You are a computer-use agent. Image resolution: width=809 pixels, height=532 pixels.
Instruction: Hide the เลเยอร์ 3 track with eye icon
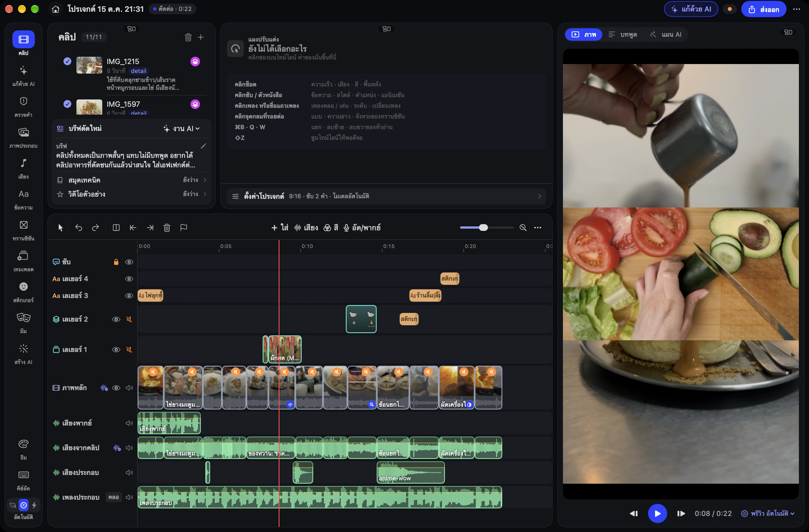point(129,296)
